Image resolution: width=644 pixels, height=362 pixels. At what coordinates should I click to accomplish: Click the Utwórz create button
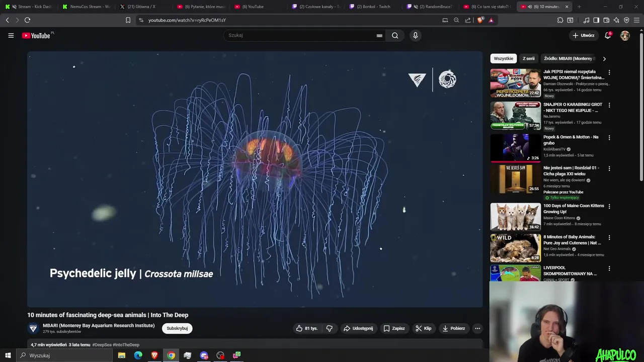(x=583, y=35)
